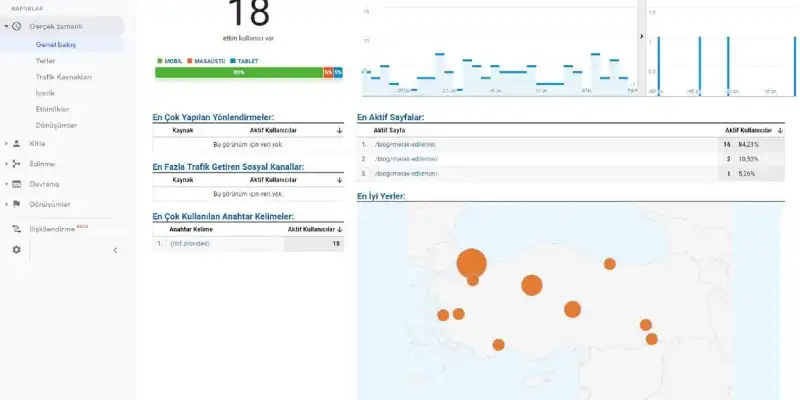Collapse the Gerçek zamanlı tree section arrow
800x400 pixels.
pyautogui.click(x=6, y=26)
